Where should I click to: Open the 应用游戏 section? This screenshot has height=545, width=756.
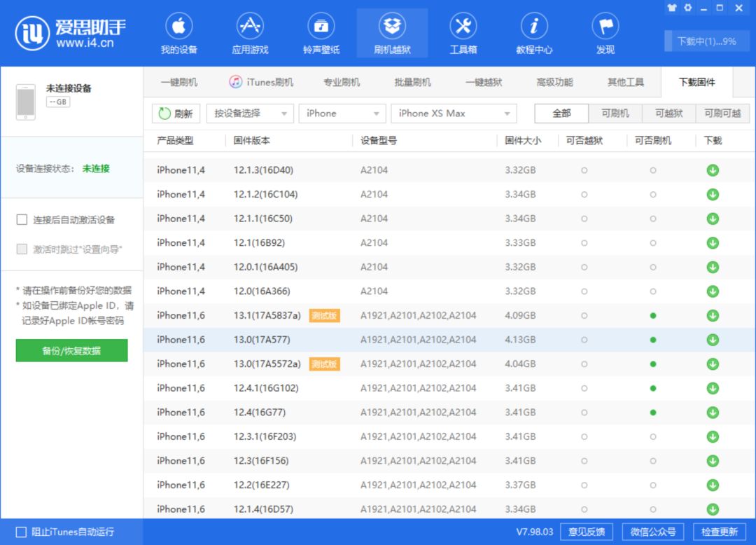click(x=250, y=34)
